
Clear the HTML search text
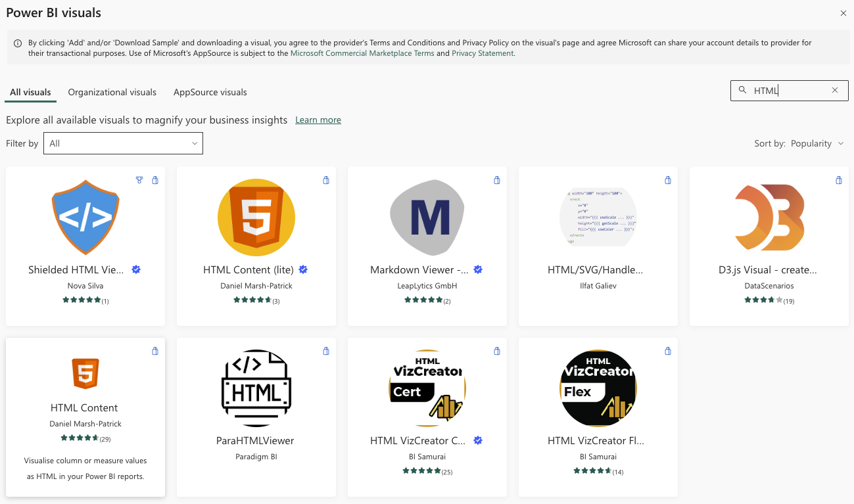tap(835, 91)
